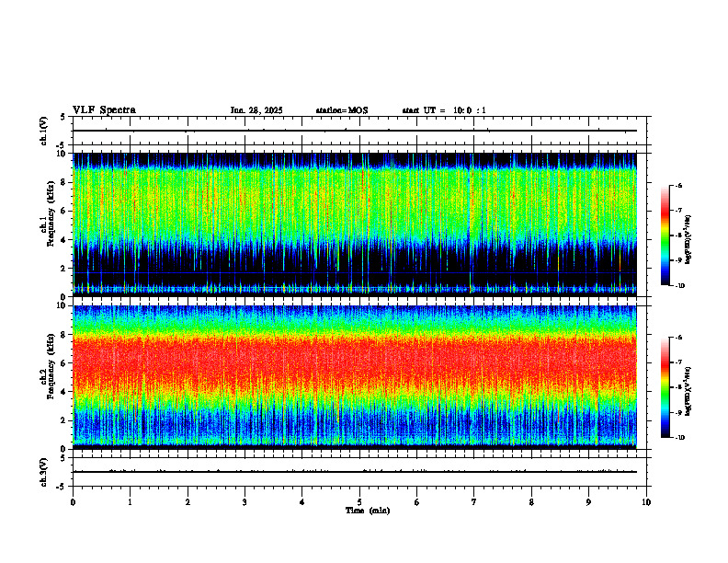Screen dimensions: 728x563
Task: Click the "4" kHz tick on ch.2 frequency axis
Action: coord(64,392)
